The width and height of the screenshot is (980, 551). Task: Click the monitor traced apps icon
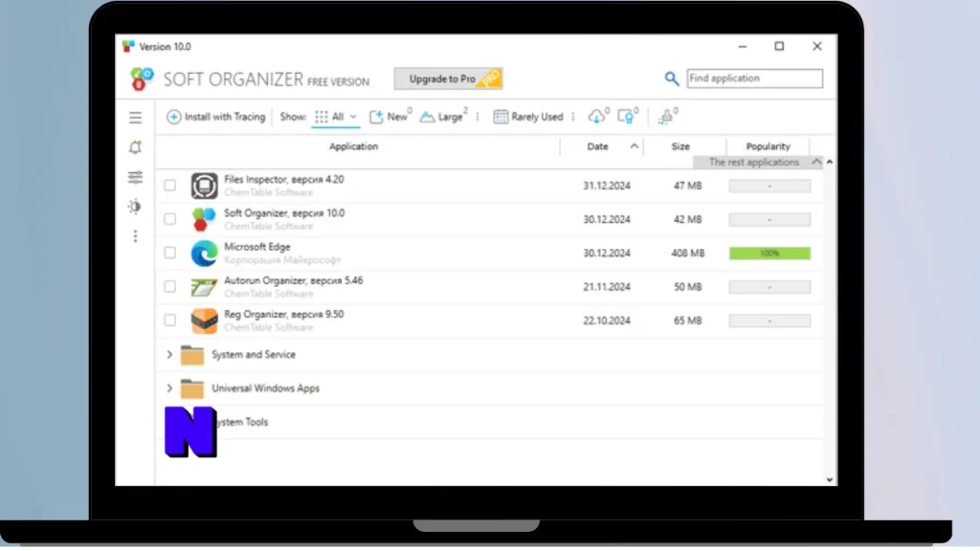625,116
